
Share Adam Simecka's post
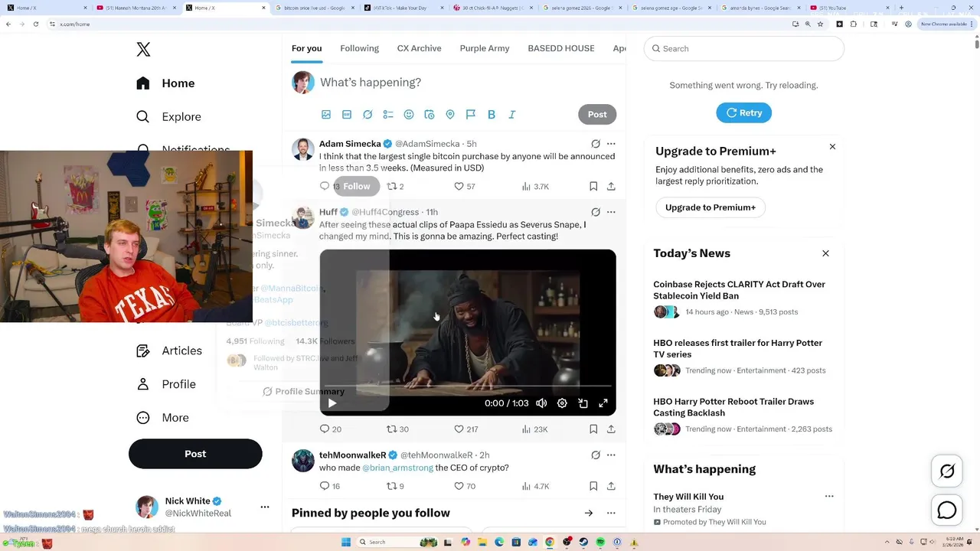[x=611, y=187]
